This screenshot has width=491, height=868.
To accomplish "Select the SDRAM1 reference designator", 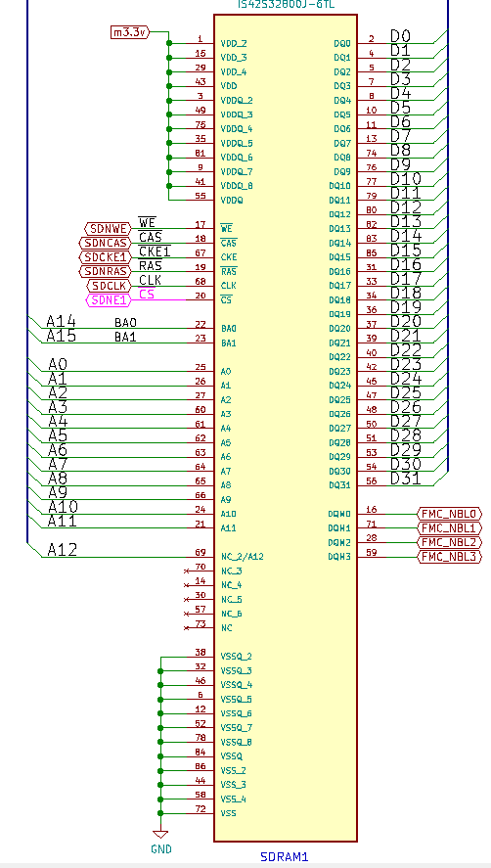I will 284,857.
